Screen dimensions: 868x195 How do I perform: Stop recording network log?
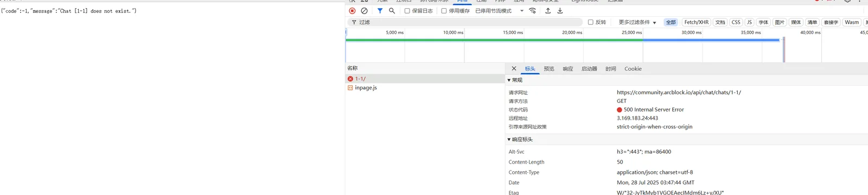point(352,11)
